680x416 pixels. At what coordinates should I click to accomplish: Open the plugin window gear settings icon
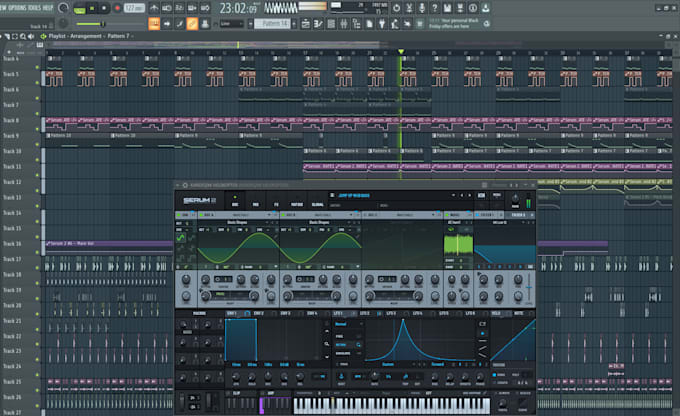click(185, 185)
